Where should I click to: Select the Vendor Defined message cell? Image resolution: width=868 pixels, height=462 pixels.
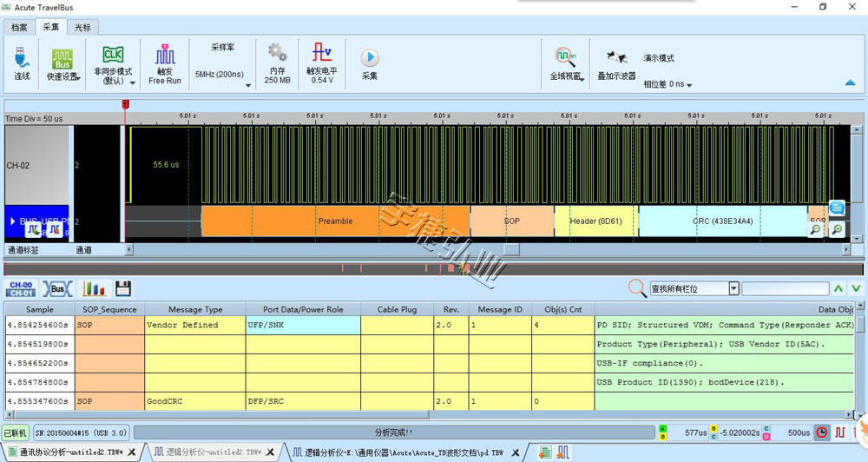(195, 325)
